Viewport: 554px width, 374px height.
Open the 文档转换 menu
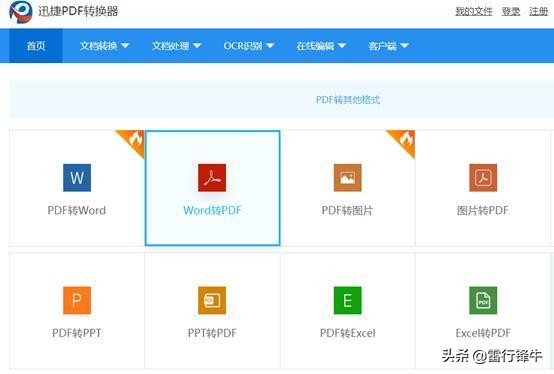(105, 46)
